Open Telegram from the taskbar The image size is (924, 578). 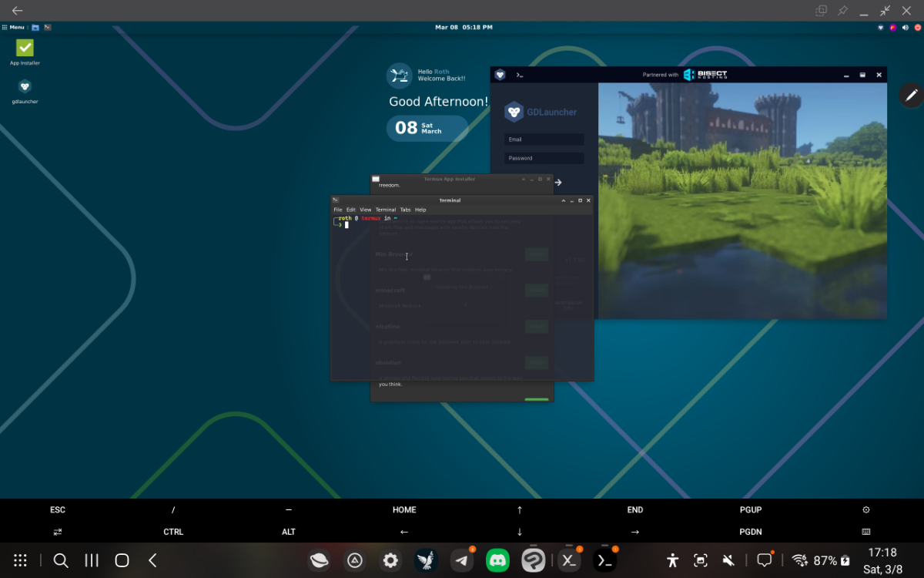[x=462, y=561]
